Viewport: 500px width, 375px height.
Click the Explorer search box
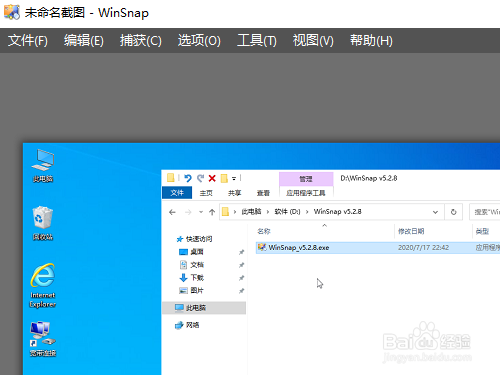coord(485,212)
